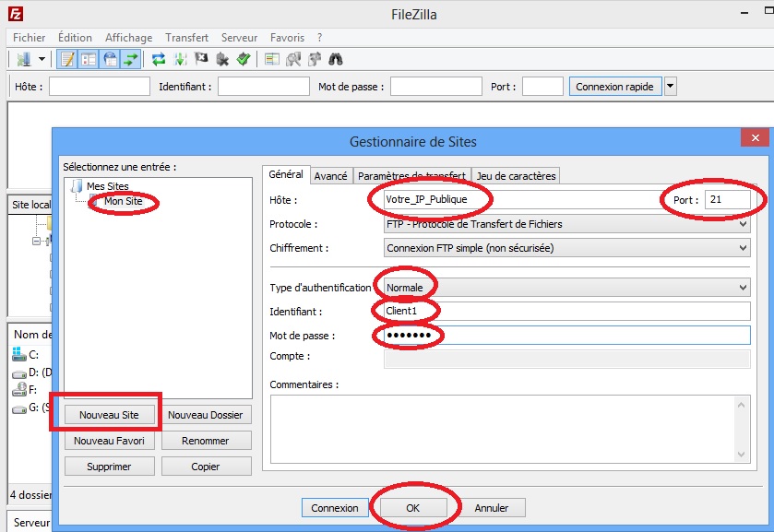This screenshot has width=774, height=532.
Task: Expand the Site Manager toolbar dropdown arrow
Action: (42, 60)
